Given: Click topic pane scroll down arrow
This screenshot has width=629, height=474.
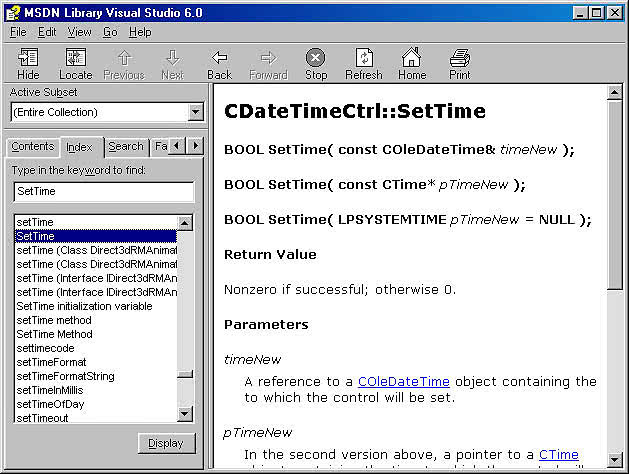Looking at the screenshot, I should [x=614, y=460].
